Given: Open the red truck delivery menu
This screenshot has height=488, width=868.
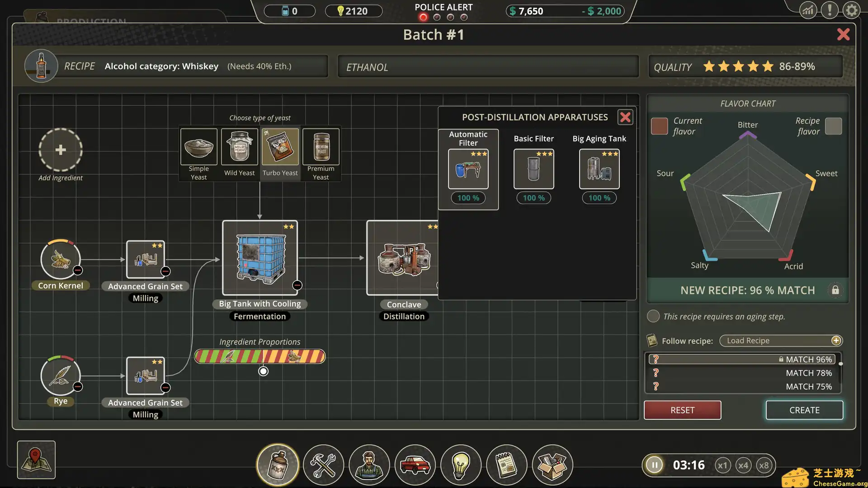Looking at the screenshot, I should [x=415, y=465].
